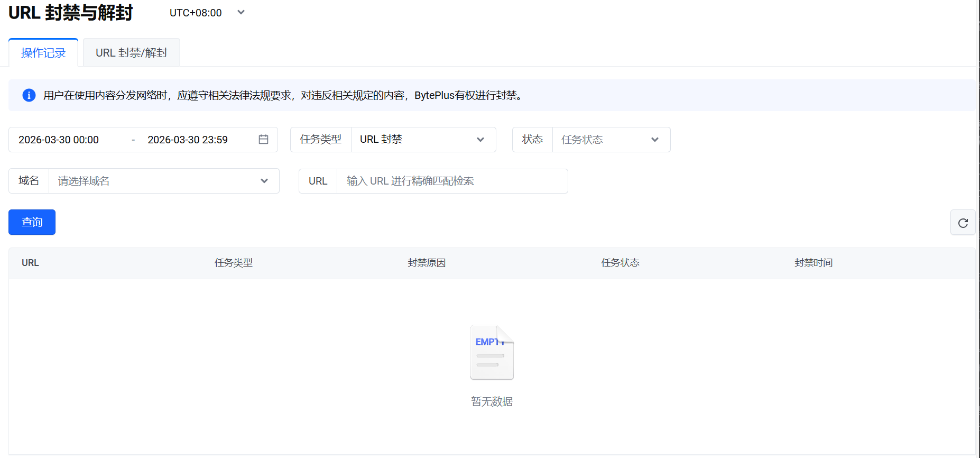Click the URL exact-match search input
980x458 pixels.
(451, 181)
